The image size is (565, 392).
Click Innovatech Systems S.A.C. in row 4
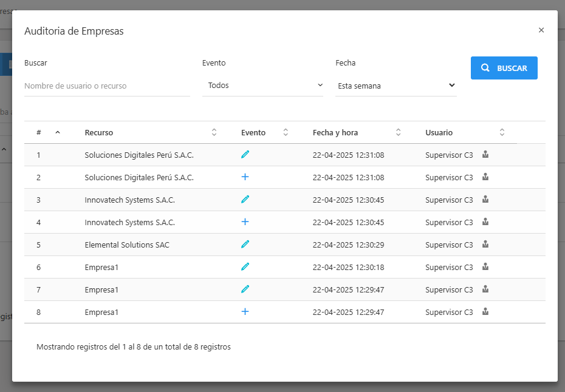[x=130, y=223]
